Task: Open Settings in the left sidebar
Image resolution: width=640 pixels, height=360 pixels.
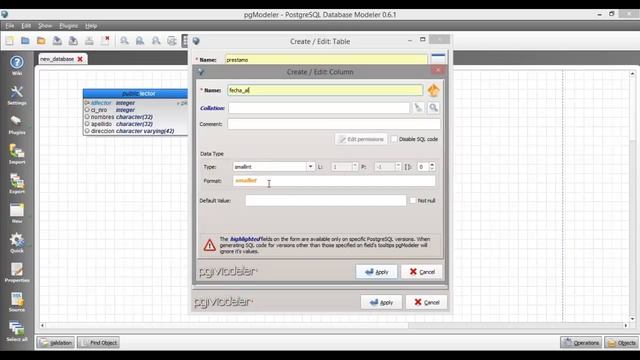Action: click(x=17, y=95)
